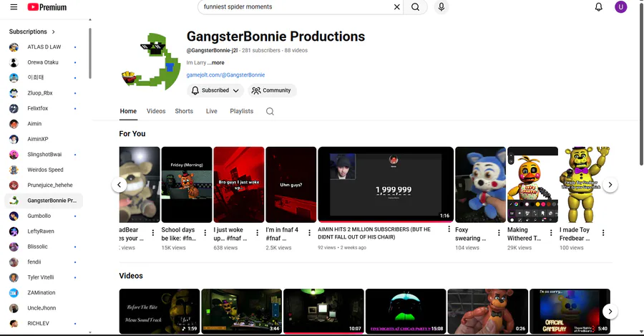Go to YouTube Premium home logo
The image size is (644, 336).
click(47, 7)
